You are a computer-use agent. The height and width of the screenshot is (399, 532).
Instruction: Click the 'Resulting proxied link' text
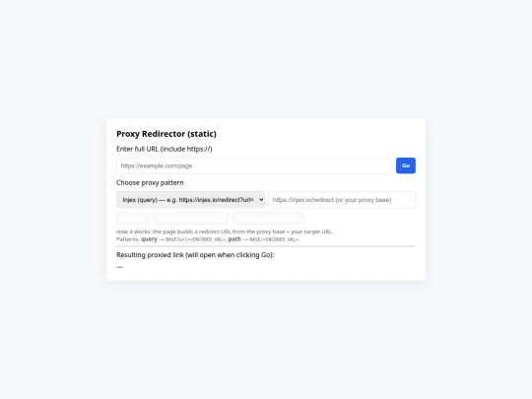coord(195,255)
